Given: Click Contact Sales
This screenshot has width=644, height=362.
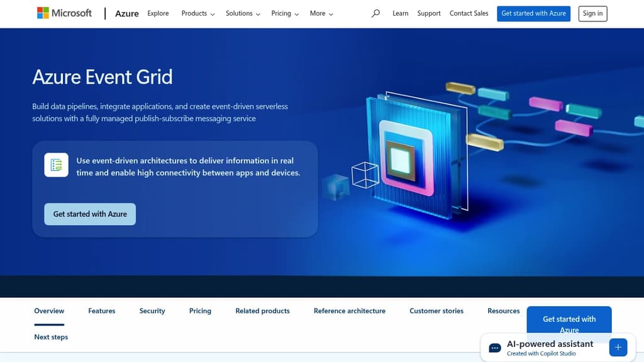Looking at the screenshot, I should tap(469, 13).
